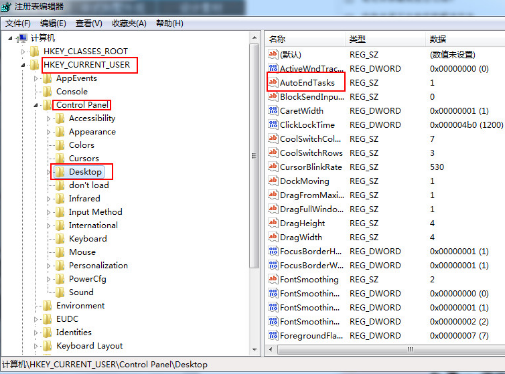Click the FocusBorderH... DWORD value icon
Image resolution: width=505 pixels, height=374 pixels.
pos(273,251)
